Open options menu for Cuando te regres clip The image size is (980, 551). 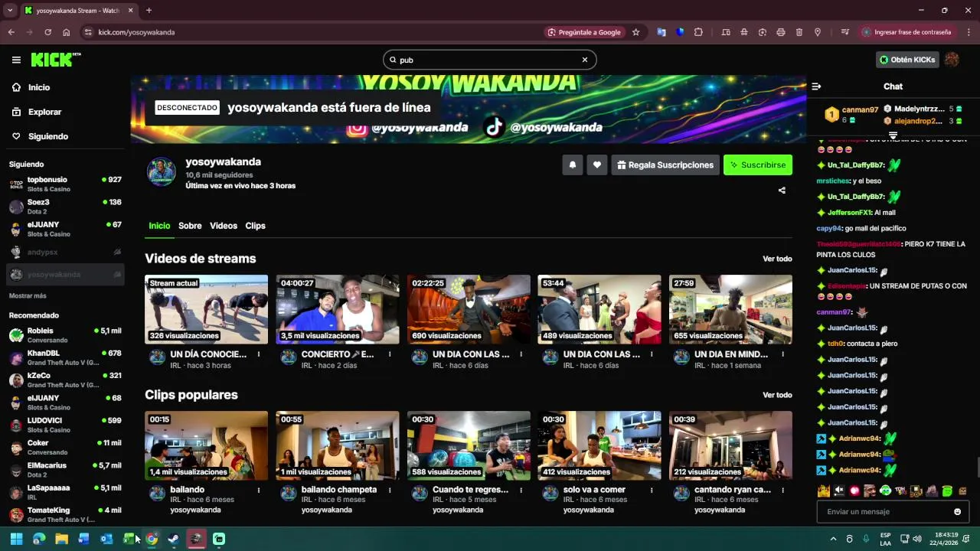click(x=521, y=490)
